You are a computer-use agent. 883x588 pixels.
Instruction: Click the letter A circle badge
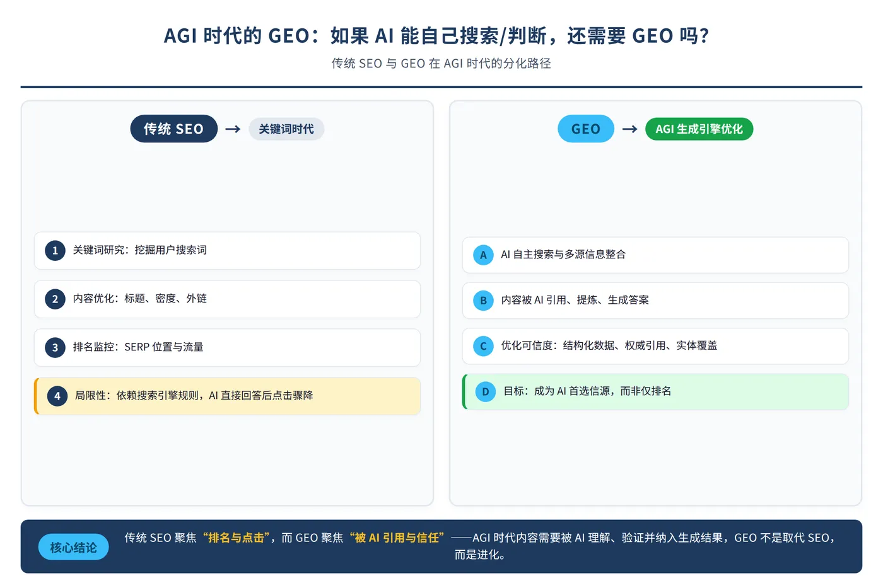[x=483, y=255]
